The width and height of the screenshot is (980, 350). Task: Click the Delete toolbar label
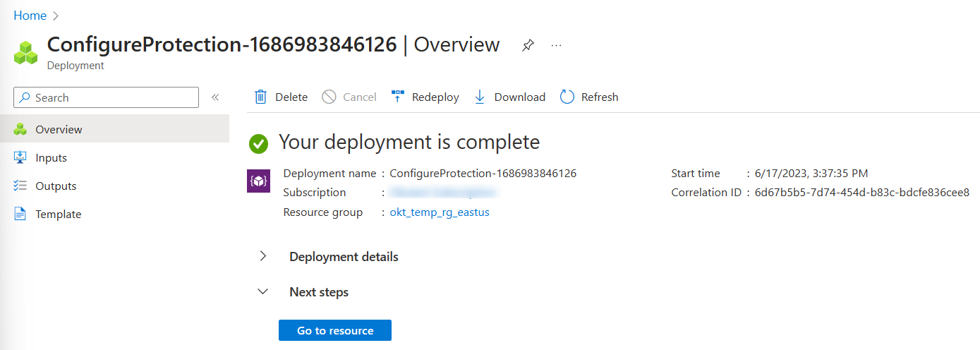tap(291, 97)
